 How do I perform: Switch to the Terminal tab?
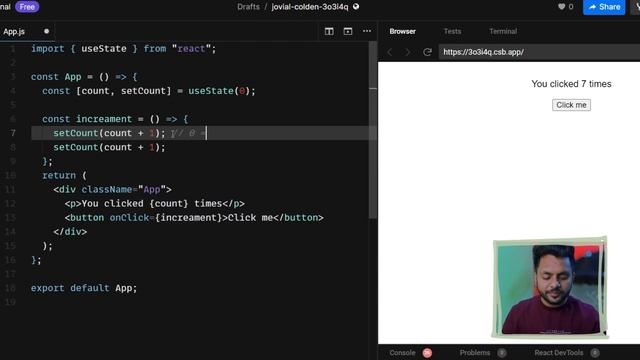click(x=503, y=31)
